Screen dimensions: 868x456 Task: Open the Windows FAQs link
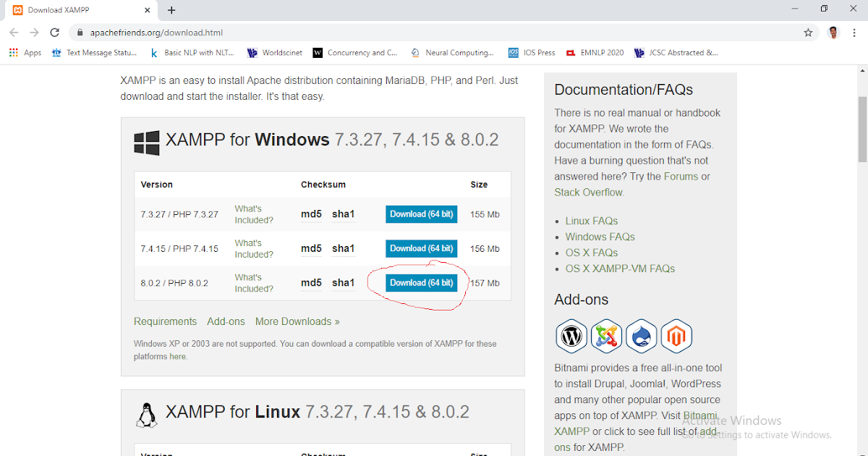(x=600, y=236)
